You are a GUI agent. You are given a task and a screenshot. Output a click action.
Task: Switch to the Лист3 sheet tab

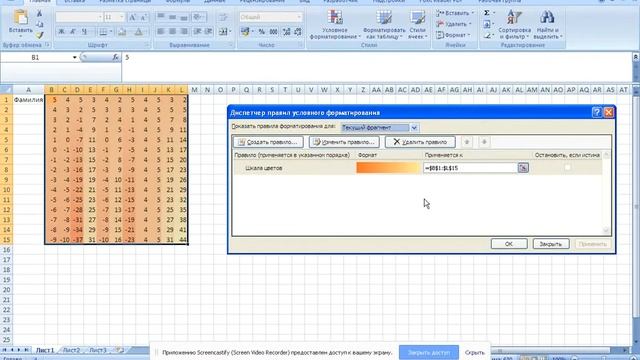98,350
